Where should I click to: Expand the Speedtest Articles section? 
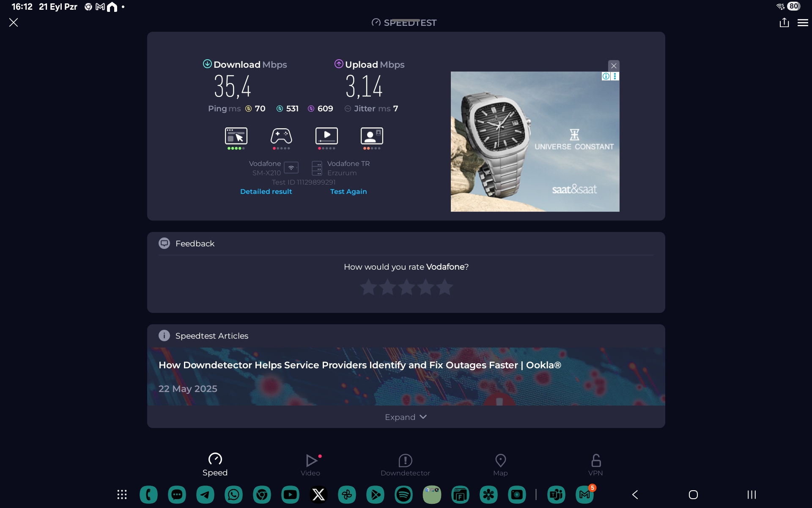406,417
